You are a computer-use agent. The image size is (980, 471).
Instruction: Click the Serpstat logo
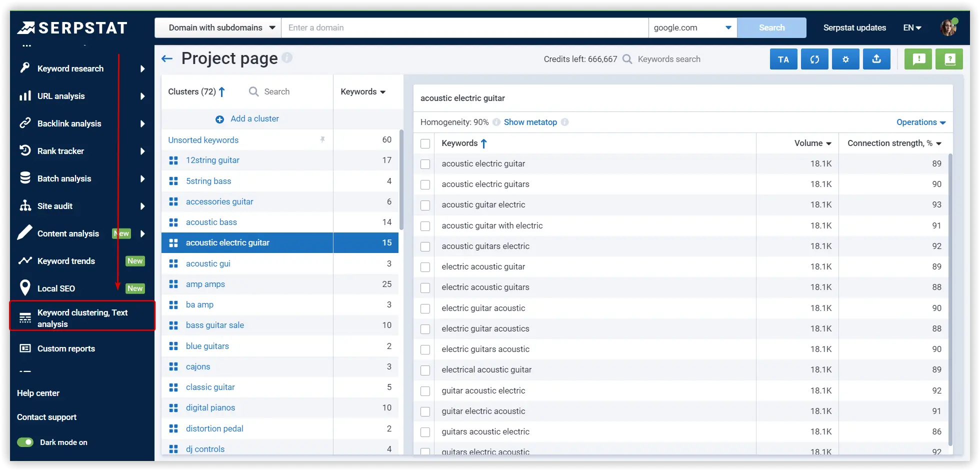coord(72,27)
